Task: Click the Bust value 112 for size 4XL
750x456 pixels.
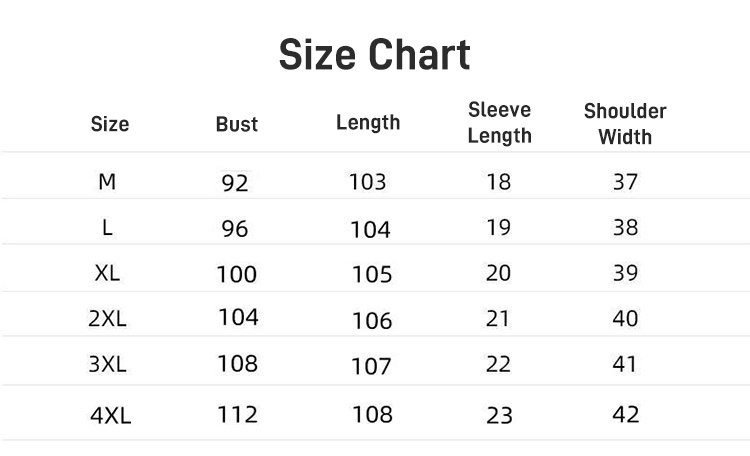Action: 237,414
